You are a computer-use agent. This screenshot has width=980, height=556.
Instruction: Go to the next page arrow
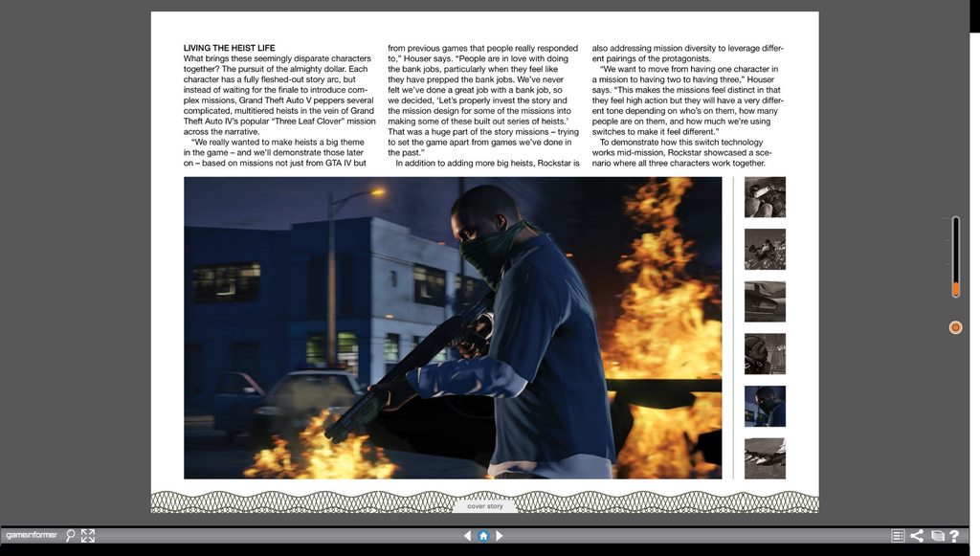tap(500, 536)
